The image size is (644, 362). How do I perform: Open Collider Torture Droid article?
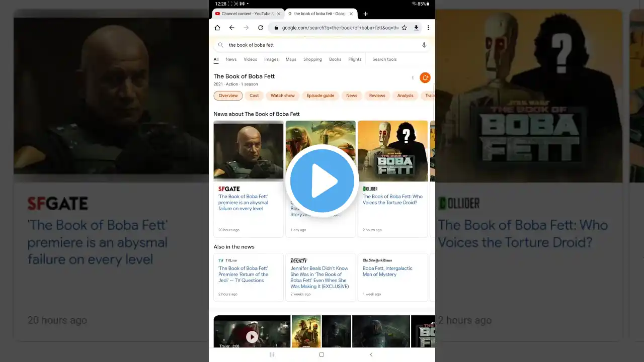coord(392,200)
